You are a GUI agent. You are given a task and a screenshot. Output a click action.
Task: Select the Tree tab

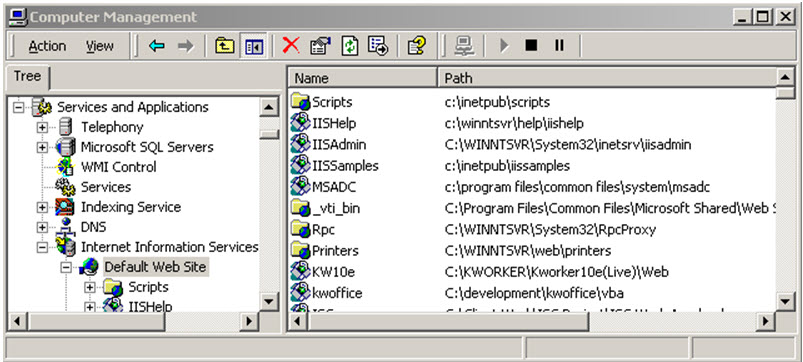27,77
